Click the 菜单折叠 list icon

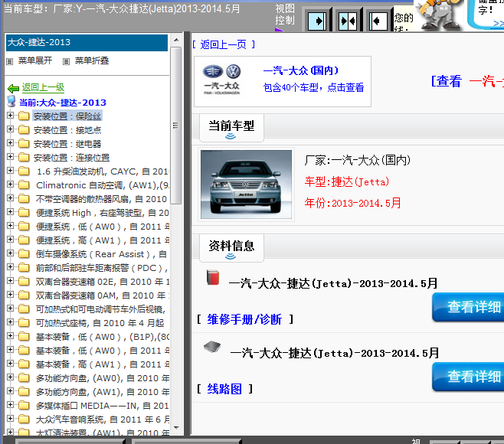66,61
